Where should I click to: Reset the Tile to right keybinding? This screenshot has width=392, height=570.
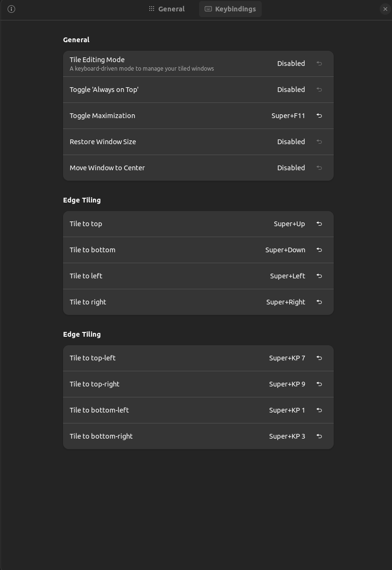(319, 302)
